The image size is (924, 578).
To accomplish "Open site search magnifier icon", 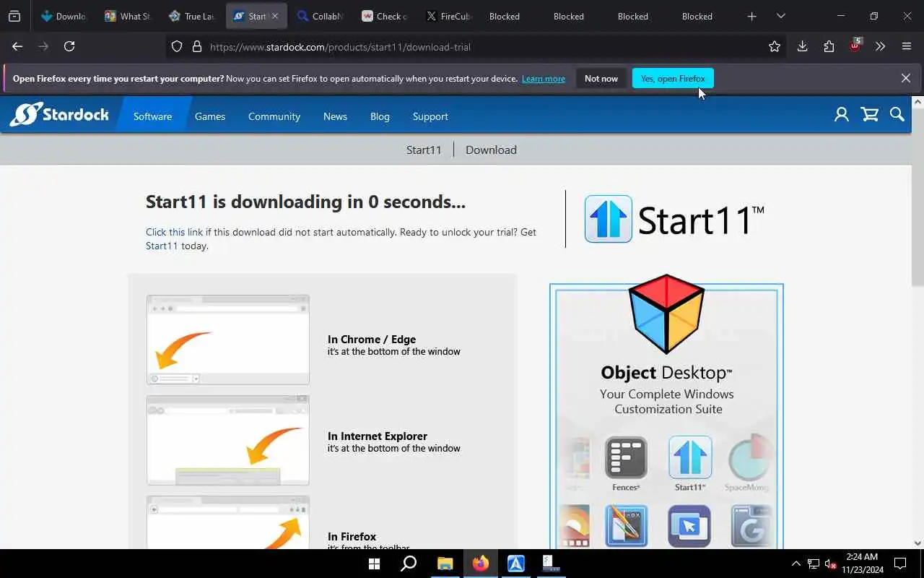I will pos(897,114).
